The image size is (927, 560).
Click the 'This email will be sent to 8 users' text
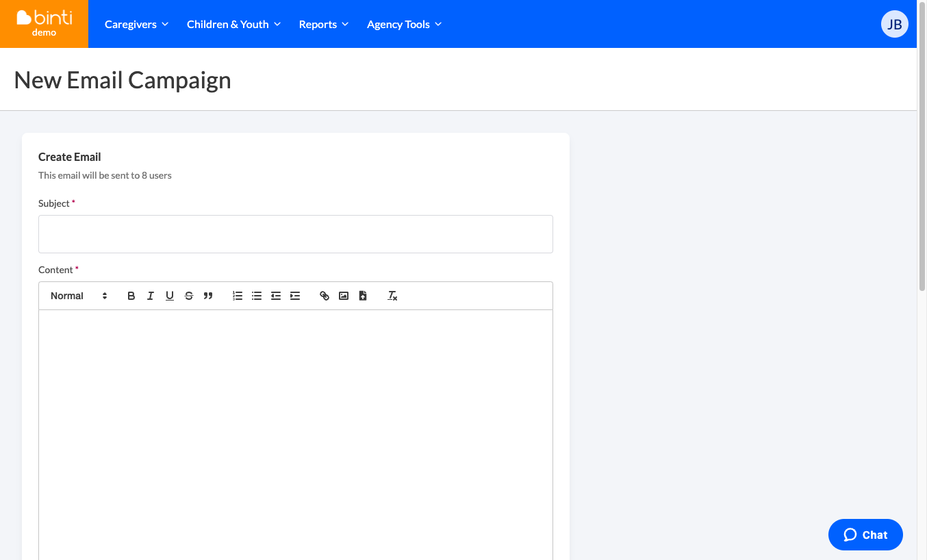(105, 175)
